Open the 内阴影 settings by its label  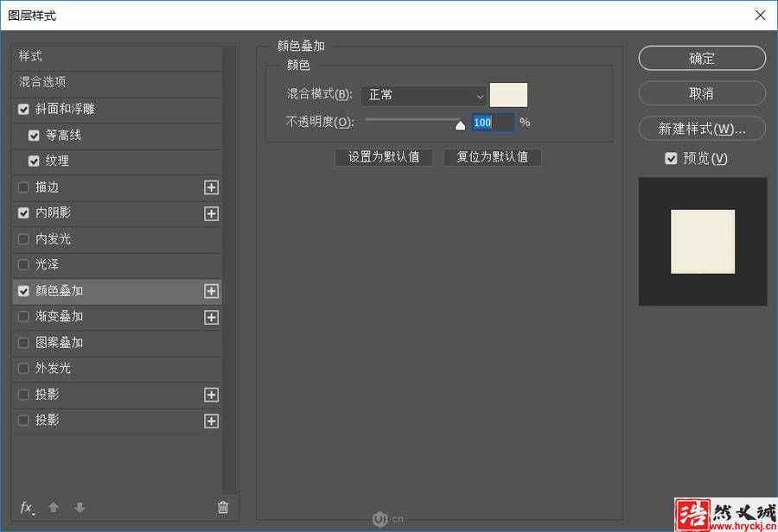tap(53, 213)
